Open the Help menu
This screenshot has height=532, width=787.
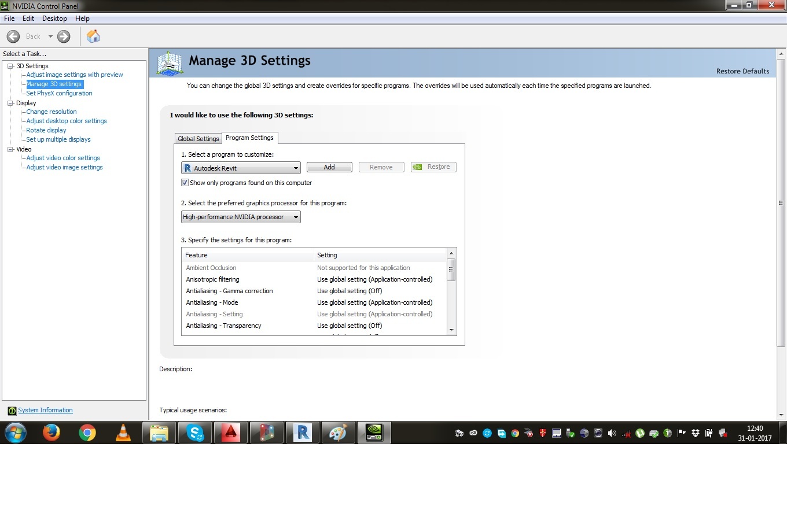[x=82, y=19]
